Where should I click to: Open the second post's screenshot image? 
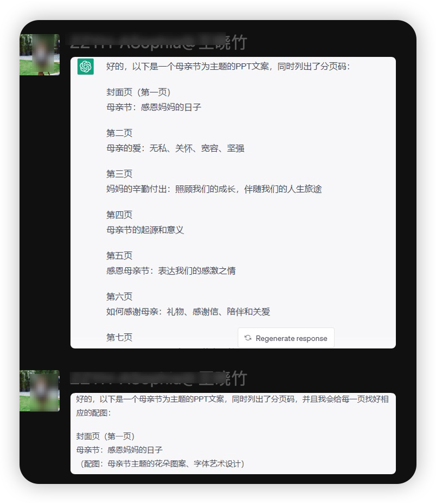(x=233, y=434)
